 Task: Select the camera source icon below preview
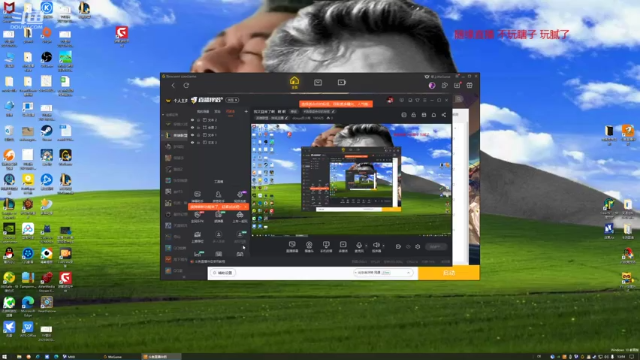tap(309, 246)
